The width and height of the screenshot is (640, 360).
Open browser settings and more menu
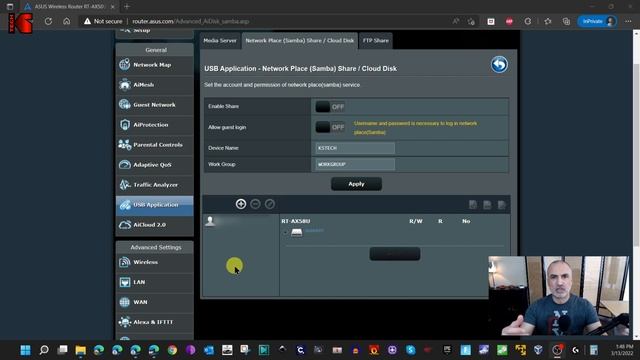click(x=628, y=21)
